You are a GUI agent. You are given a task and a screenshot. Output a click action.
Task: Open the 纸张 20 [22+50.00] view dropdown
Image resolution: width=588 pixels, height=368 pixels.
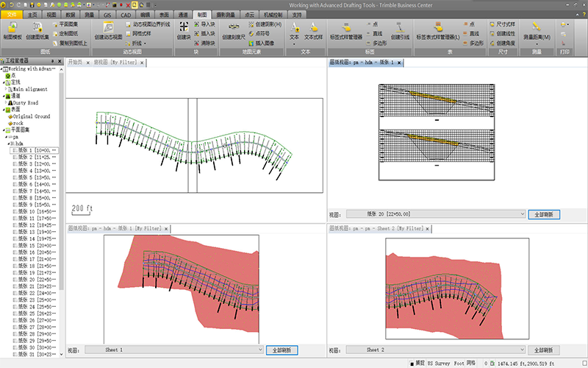pyautogui.click(x=523, y=214)
